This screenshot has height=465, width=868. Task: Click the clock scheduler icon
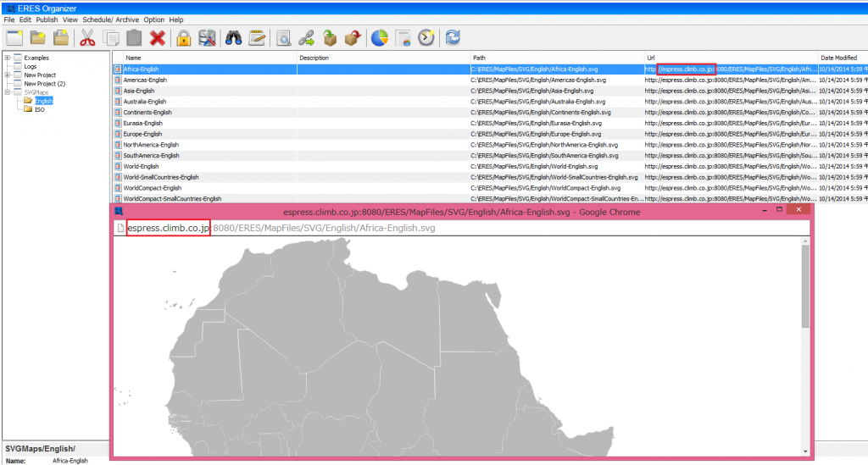click(427, 38)
